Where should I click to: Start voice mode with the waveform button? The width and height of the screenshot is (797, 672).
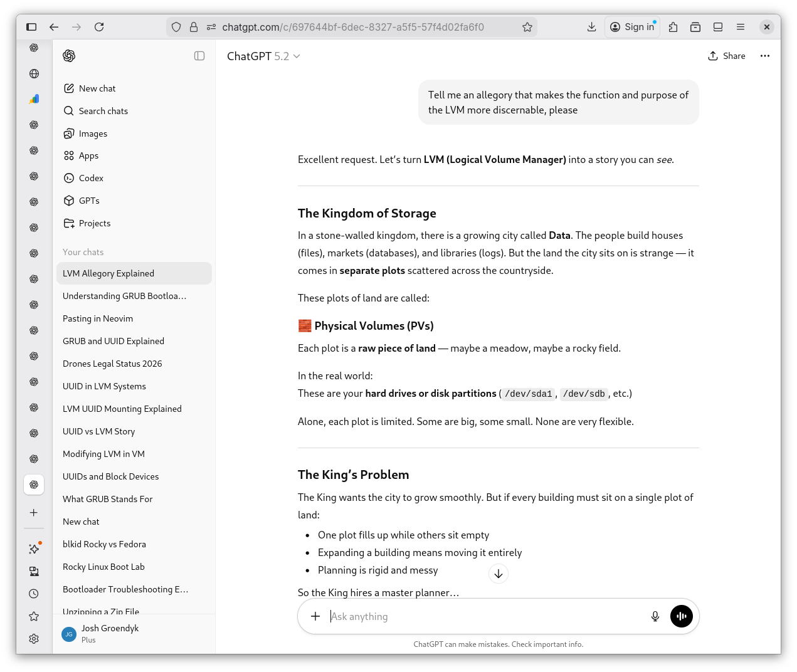(681, 616)
